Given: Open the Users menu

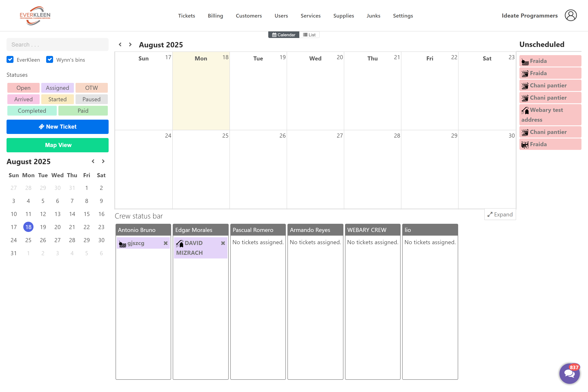Looking at the screenshot, I should coord(281,16).
